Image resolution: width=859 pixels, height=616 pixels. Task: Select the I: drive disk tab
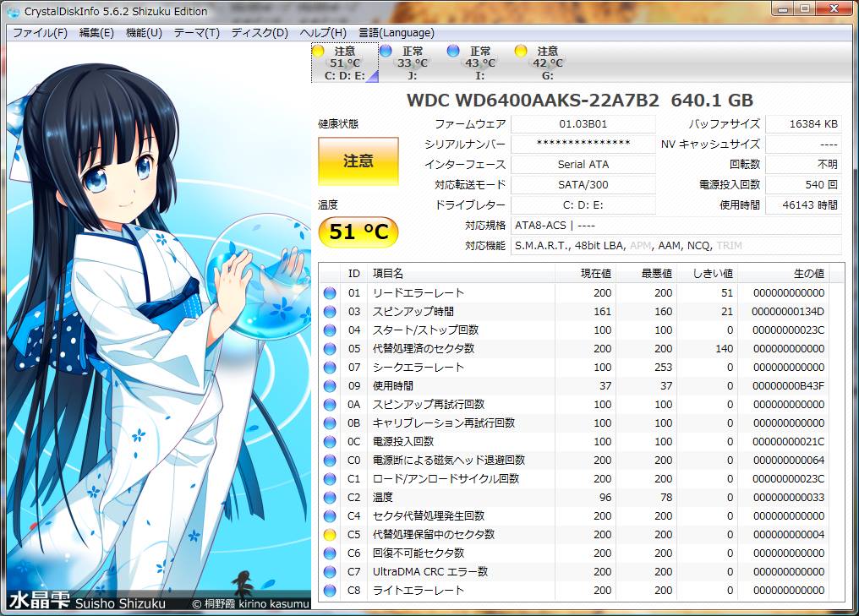tap(479, 63)
